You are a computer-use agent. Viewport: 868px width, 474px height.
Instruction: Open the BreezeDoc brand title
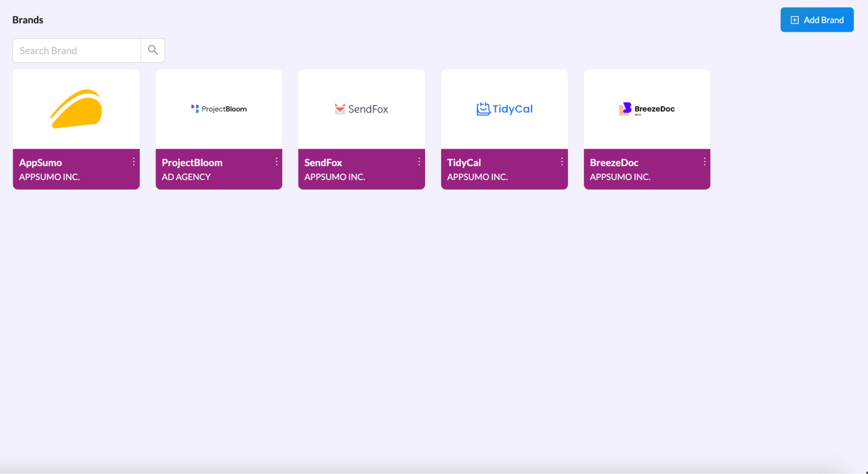point(614,162)
